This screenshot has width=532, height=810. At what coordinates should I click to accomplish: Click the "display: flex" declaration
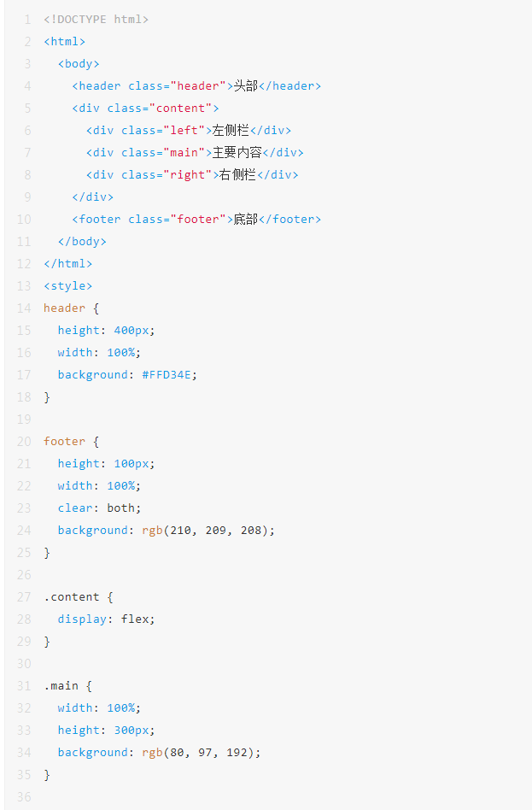[106, 619]
